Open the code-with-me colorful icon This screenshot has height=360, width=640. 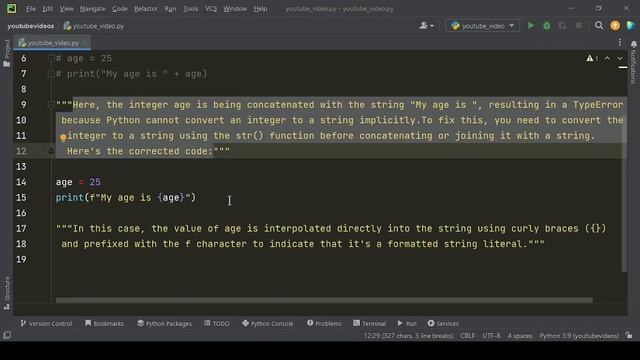(x=631, y=26)
